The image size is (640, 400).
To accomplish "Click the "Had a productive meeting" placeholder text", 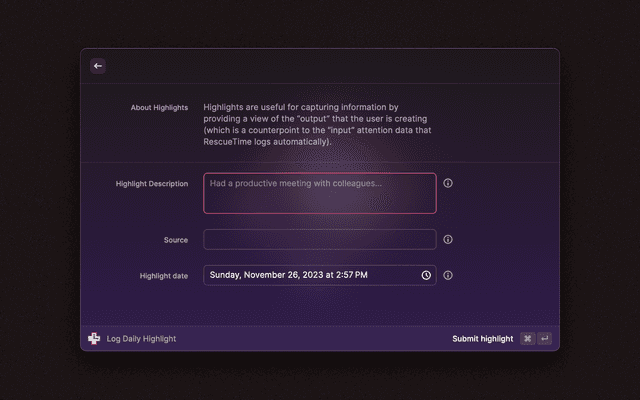I will pos(296,184).
